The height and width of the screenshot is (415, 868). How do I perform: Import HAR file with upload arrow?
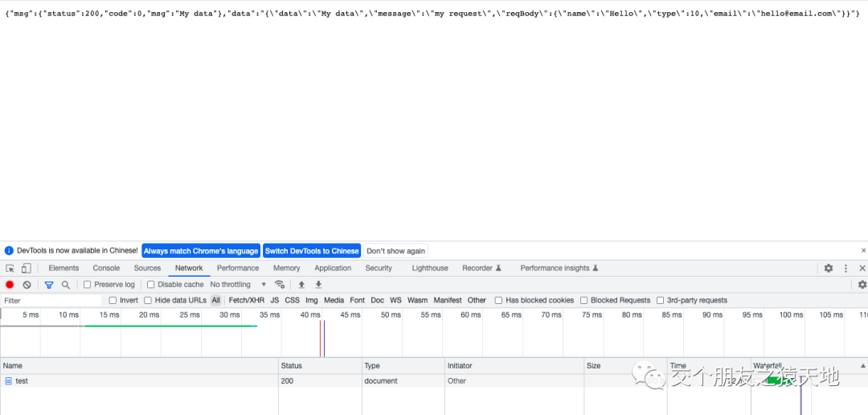pos(301,285)
